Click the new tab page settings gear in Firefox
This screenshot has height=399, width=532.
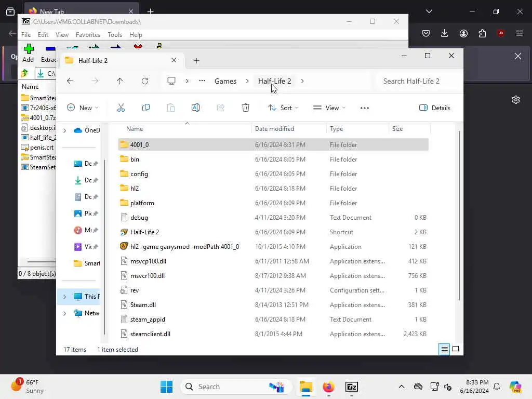(516, 100)
